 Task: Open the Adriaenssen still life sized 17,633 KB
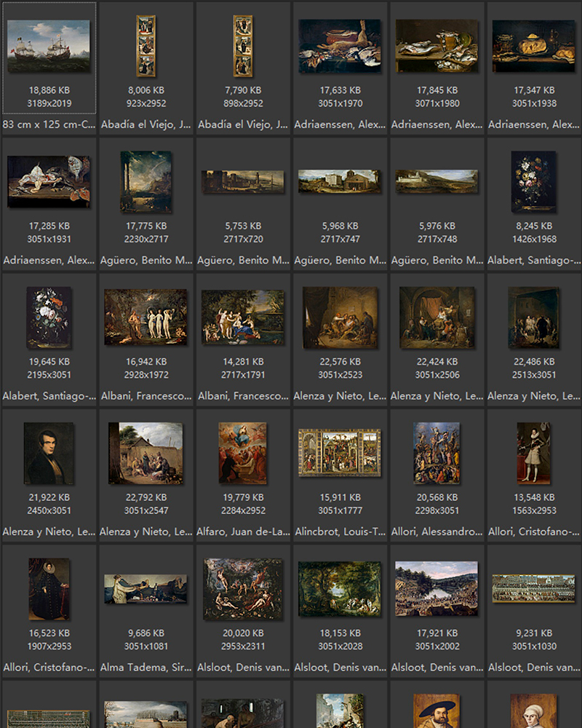pos(340,47)
